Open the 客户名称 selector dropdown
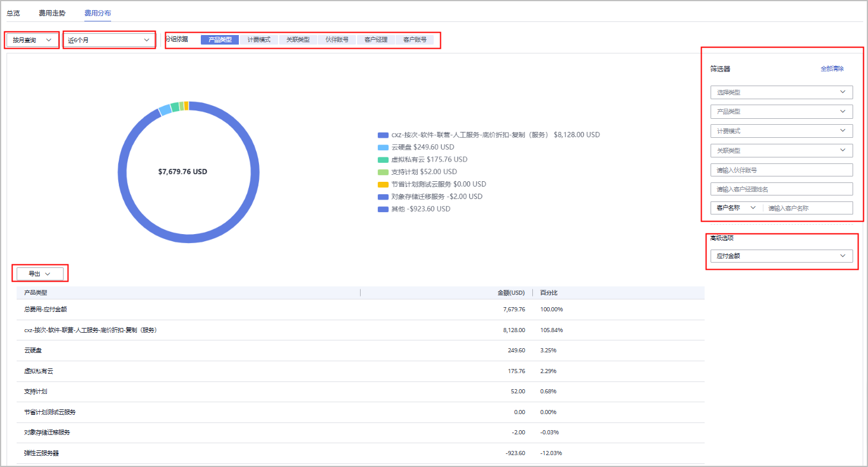This screenshot has width=868, height=467. coord(736,208)
